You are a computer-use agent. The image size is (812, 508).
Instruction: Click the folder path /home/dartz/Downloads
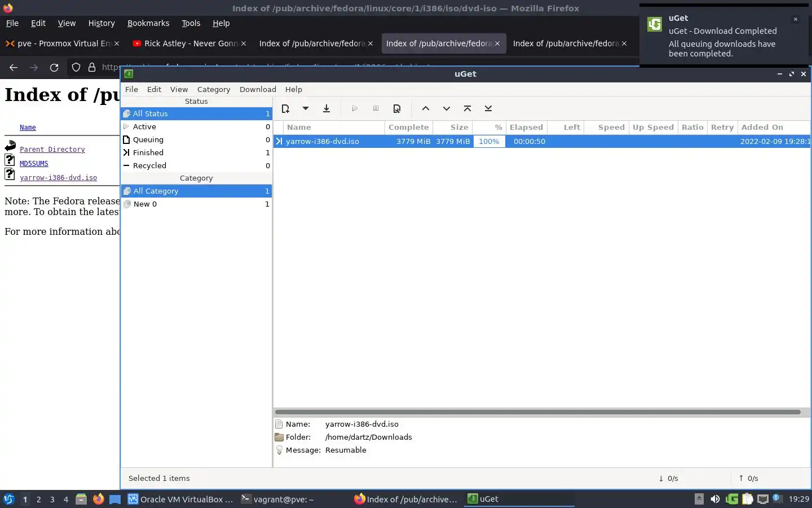tap(369, 437)
